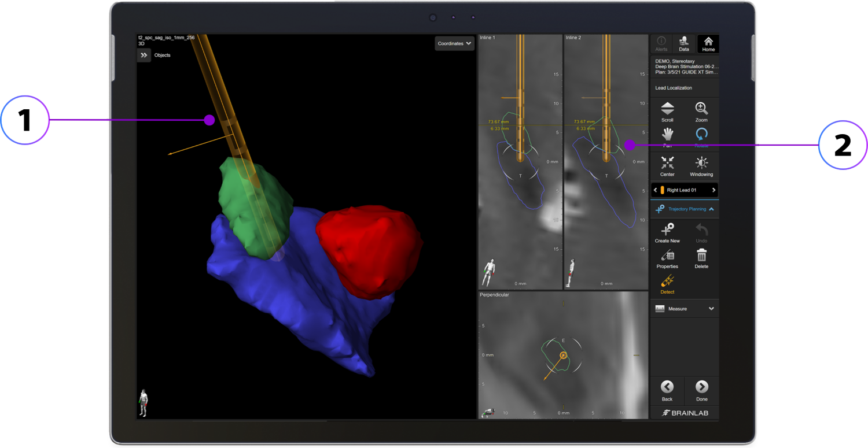Run the Detect function
Screen dimensions: 868x448
(667, 284)
